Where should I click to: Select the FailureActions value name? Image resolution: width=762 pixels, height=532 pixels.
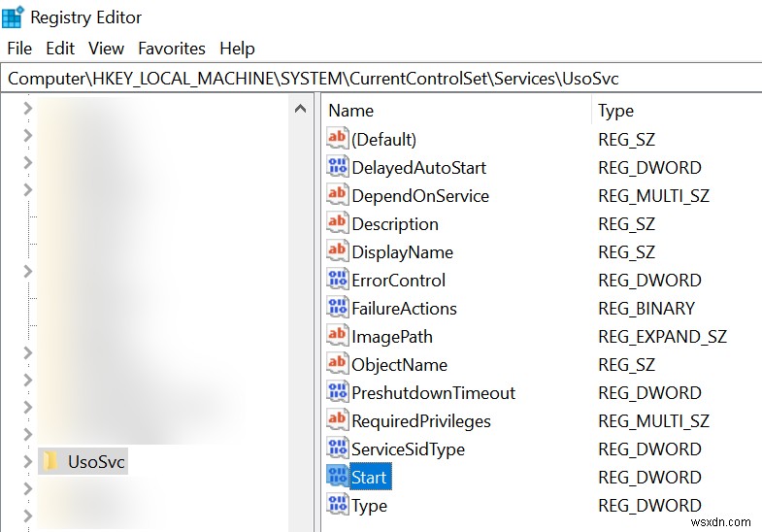(x=405, y=309)
